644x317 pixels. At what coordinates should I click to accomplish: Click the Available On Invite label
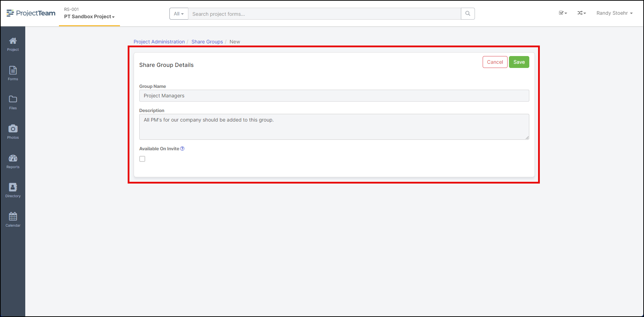point(159,149)
